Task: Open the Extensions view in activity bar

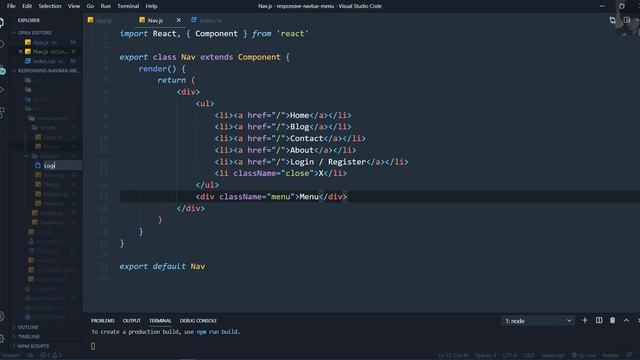Action: (x=2, y=112)
